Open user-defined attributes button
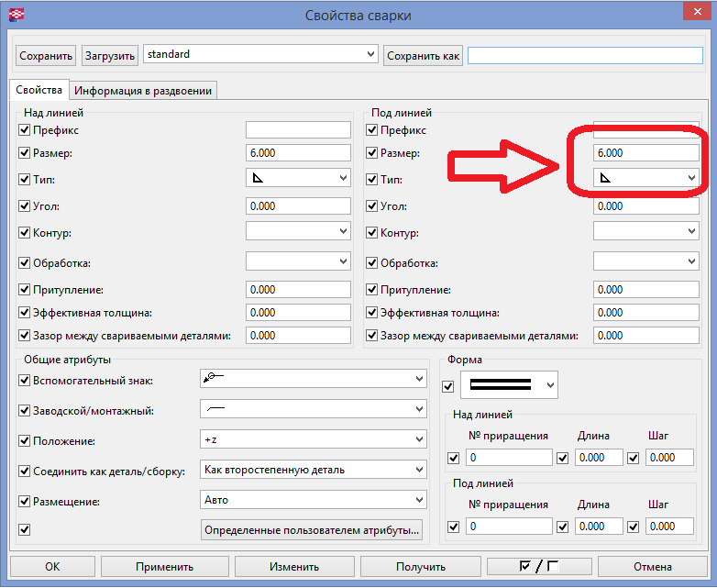This screenshot has width=717, height=588. point(313,529)
